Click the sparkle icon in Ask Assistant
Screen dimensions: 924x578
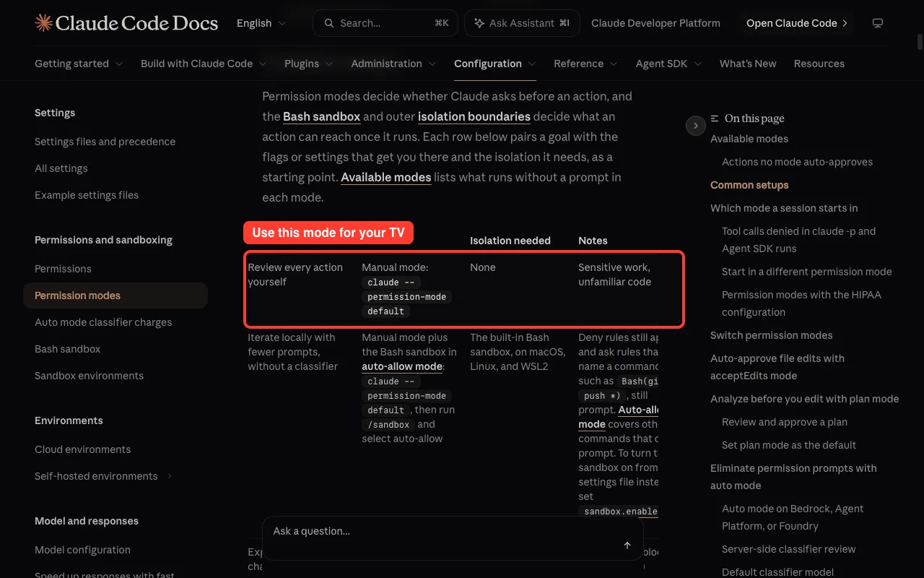coord(479,23)
